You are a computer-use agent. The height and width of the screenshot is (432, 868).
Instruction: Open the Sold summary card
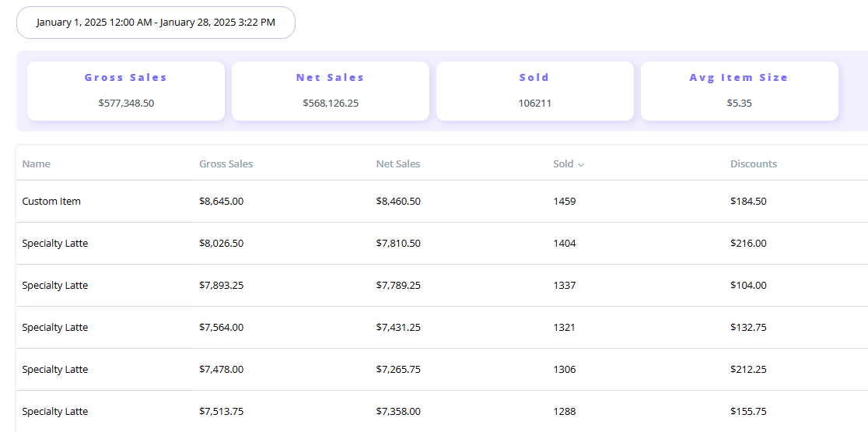[x=535, y=91]
